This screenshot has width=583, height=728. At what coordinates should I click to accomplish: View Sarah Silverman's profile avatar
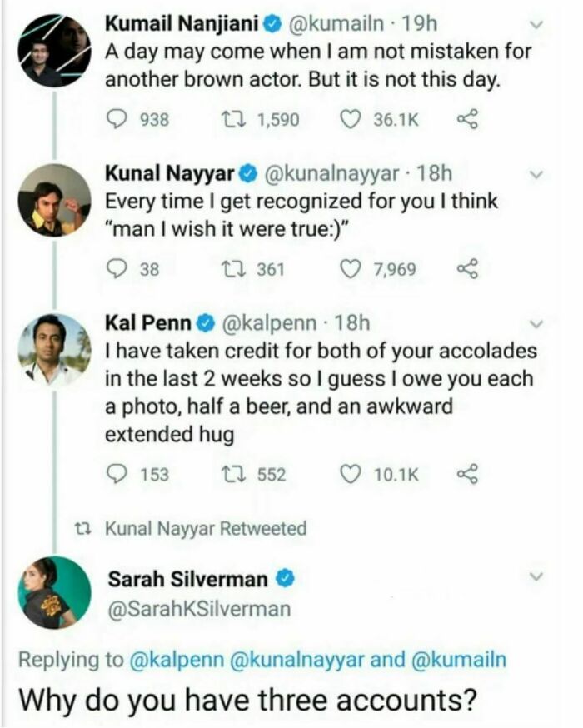point(54,593)
